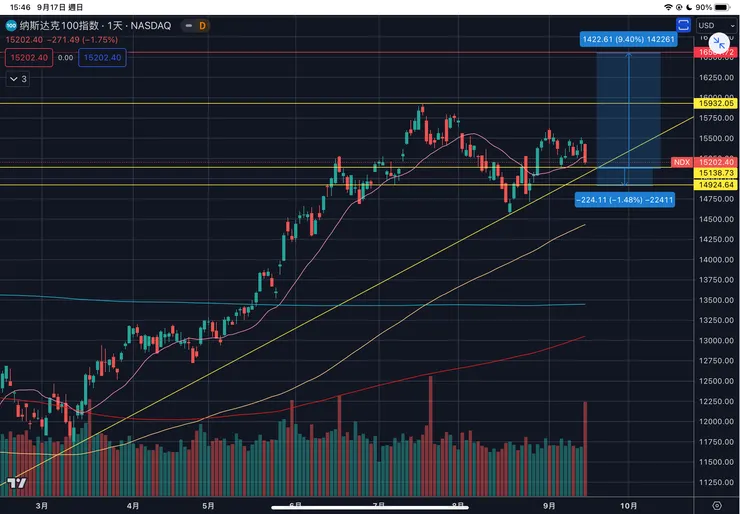Select the 15138.73 yellow price level label
740x514 pixels.
[716, 173]
